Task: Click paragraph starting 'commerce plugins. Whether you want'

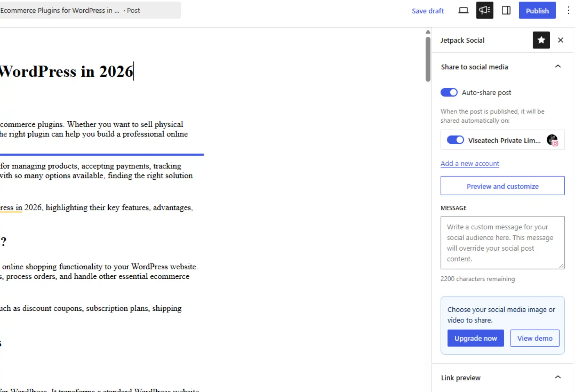Action: [x=93, y=129]
